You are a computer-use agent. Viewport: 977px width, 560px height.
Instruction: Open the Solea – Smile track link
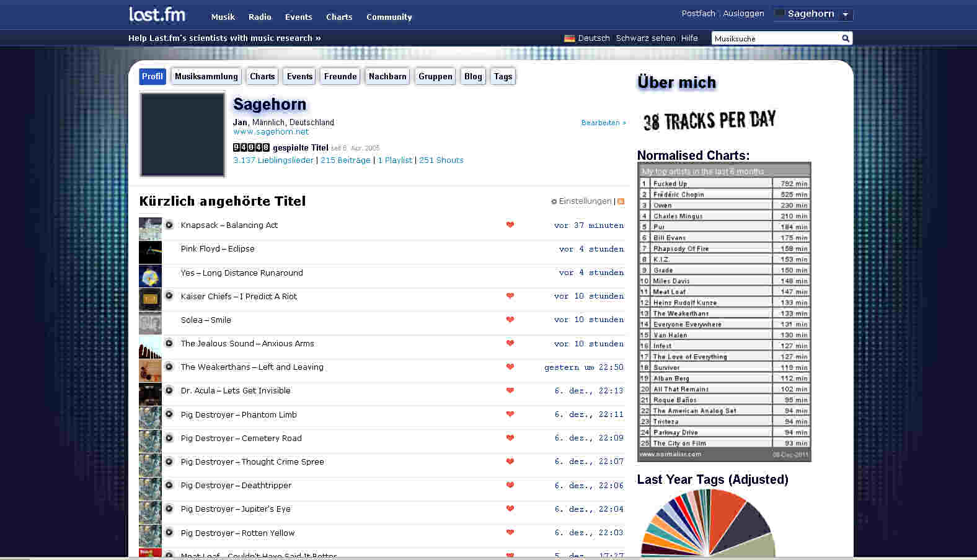point(206,320)
